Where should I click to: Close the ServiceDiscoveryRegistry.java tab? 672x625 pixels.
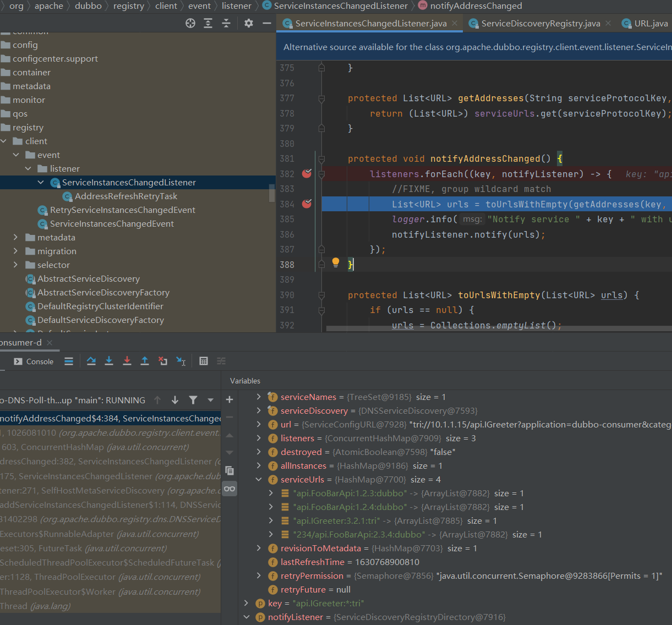608,23
